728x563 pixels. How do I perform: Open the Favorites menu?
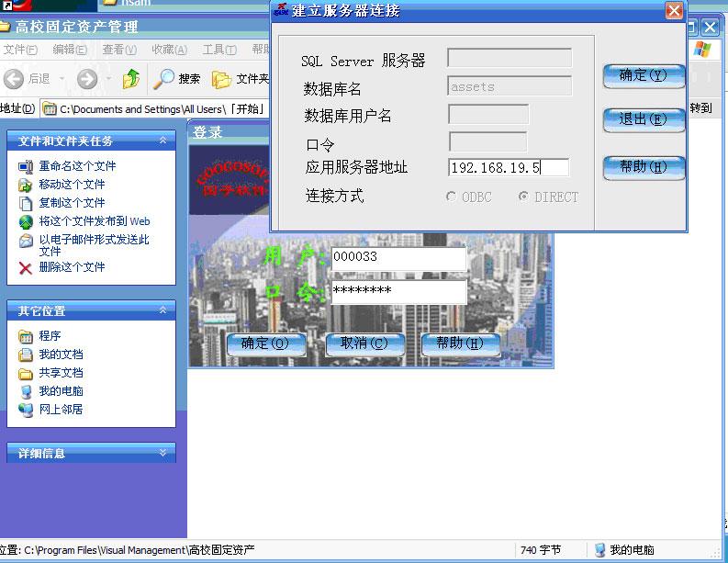(169, 50)
